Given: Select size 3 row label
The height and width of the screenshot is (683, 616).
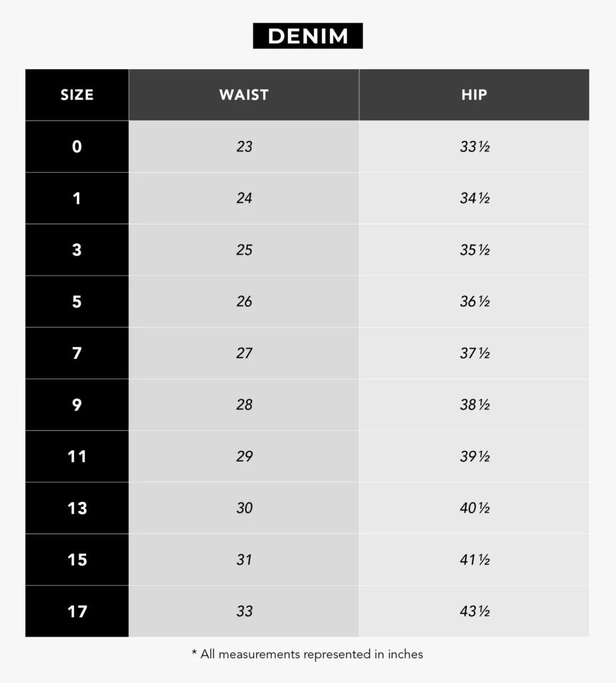Looking at the screenshot, I should (77, 250).
